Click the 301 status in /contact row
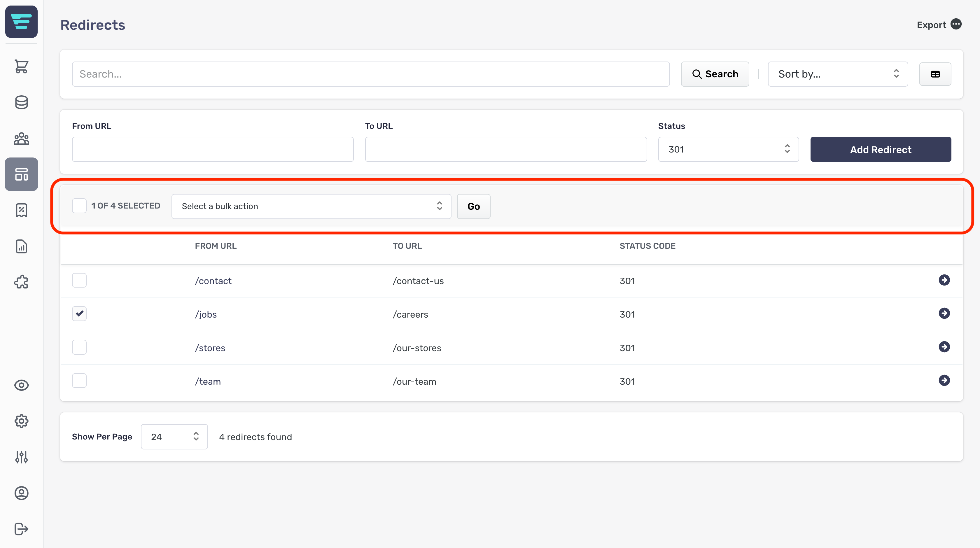 coord(627,281)
